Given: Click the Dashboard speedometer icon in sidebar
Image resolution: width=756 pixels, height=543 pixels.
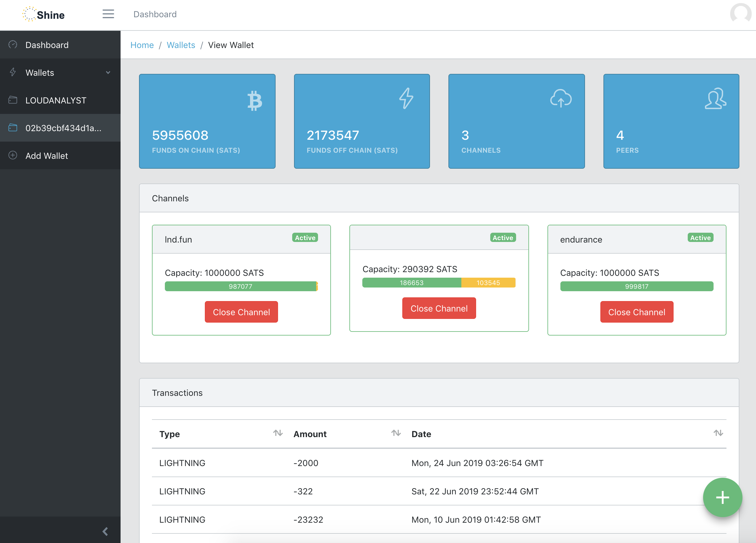Looking at the screenshot, I should 13,44.
